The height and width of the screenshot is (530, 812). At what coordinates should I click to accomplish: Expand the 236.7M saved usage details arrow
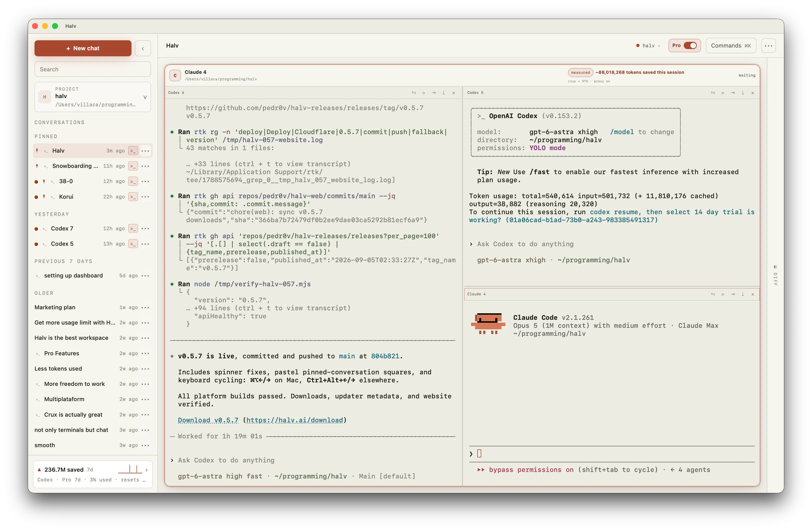tap(147, 470)
